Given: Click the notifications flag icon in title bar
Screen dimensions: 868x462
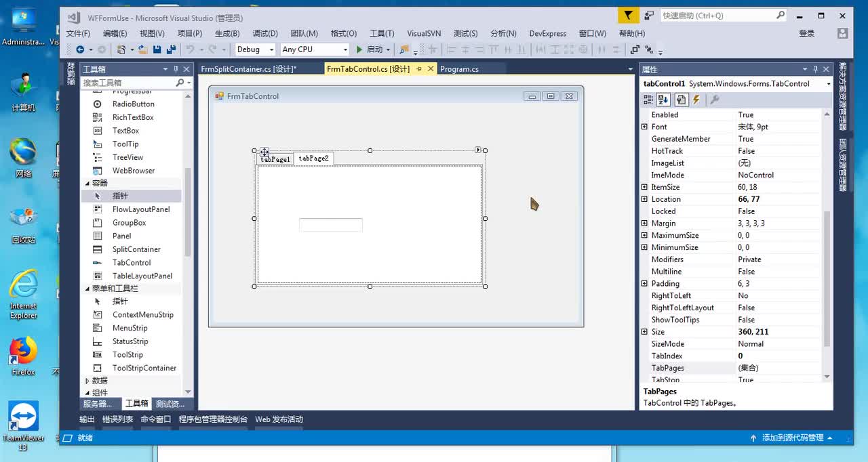Looking at the screenshot, I should point(629,15).
